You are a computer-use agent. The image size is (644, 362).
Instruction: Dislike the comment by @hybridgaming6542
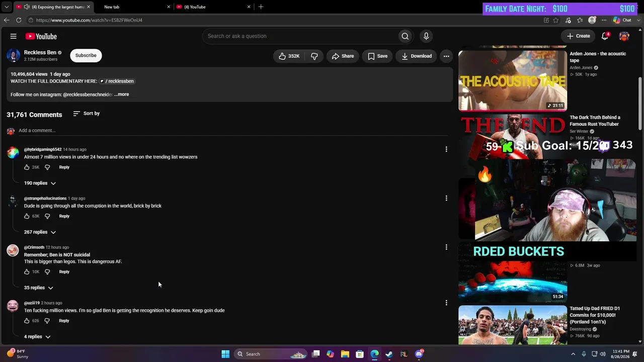coord(47,167)
